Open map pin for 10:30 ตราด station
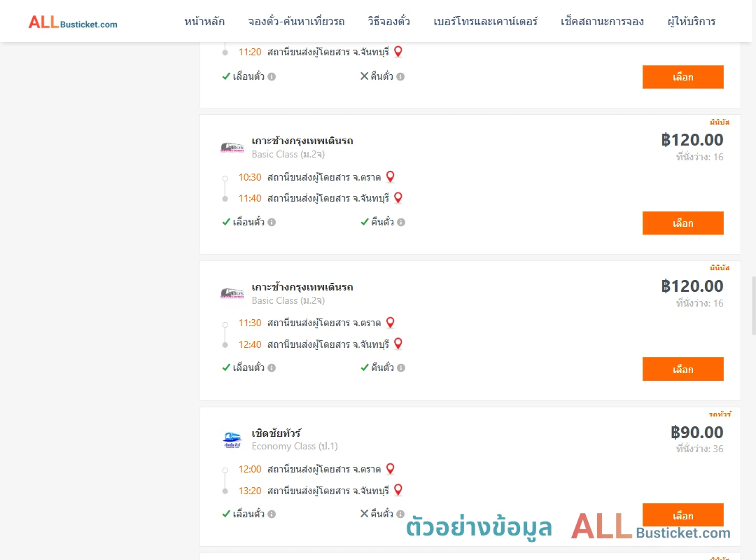The image size is (756, 560). (x=391, y=177)
